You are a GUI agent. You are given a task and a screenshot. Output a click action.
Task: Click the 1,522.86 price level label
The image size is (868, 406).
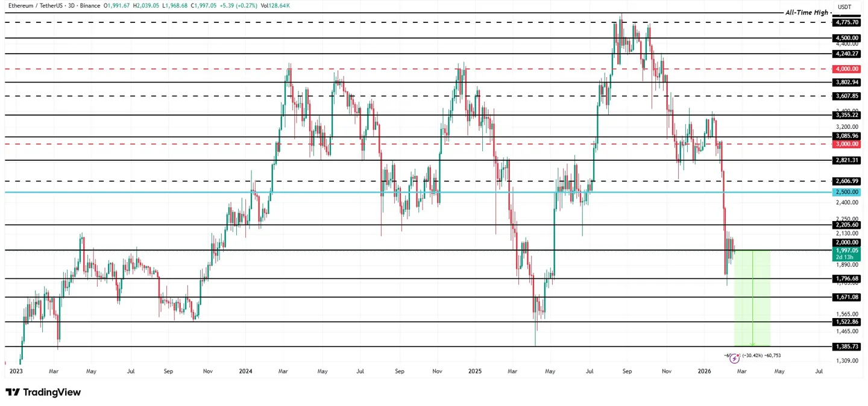pyautogui.click(x=847, y=322)
